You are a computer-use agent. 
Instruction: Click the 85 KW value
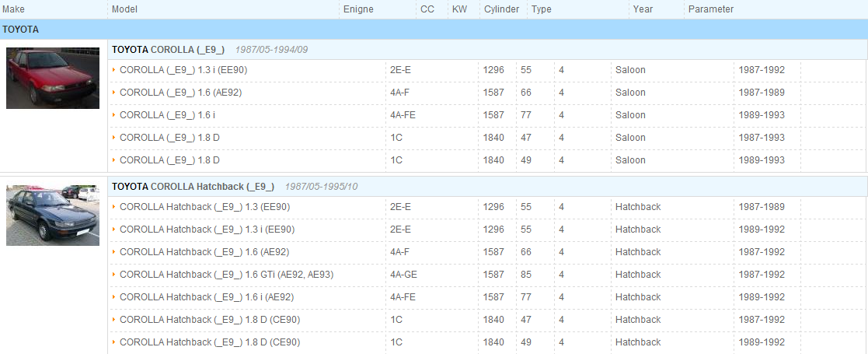(526, 274)
